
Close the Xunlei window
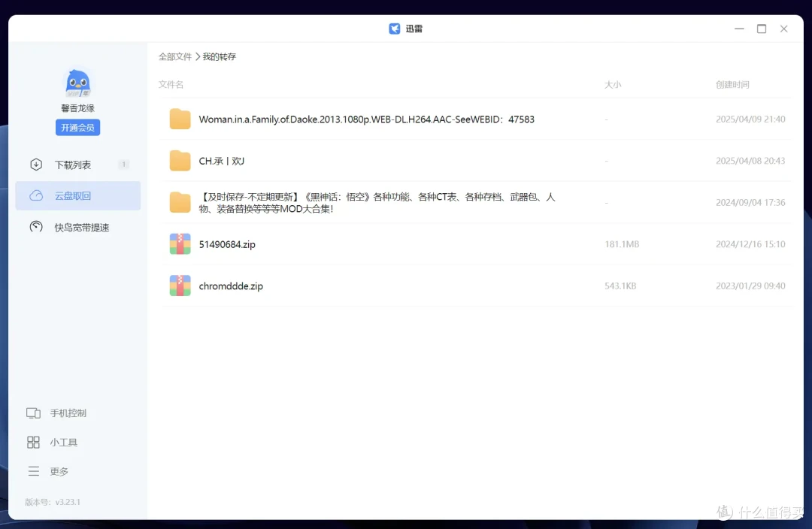pos(783,29)
